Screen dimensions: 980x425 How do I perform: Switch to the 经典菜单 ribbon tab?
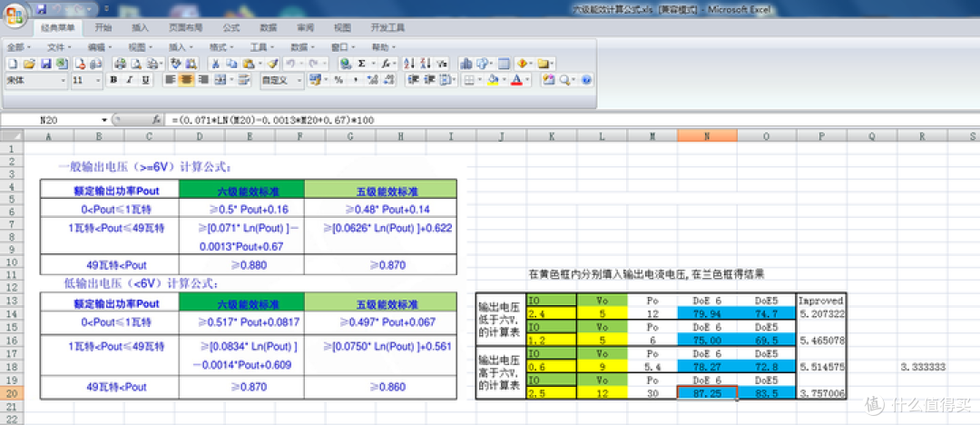click(57, 27)
